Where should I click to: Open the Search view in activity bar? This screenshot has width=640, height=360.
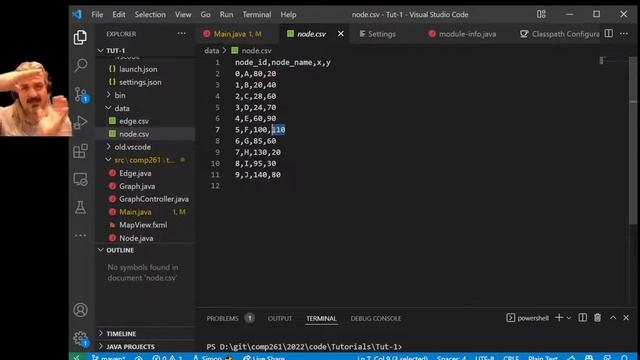point(80,64)
